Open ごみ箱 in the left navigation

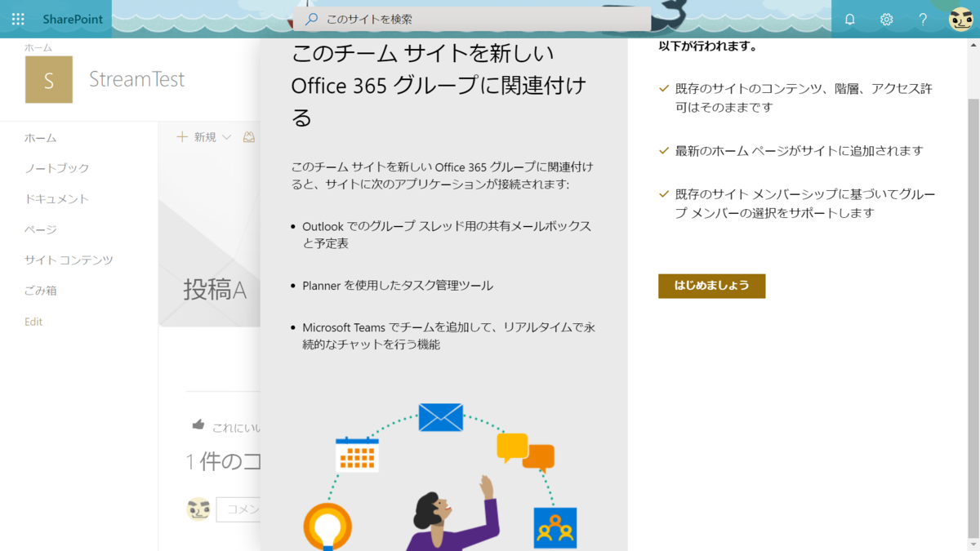tap(41, 291)
